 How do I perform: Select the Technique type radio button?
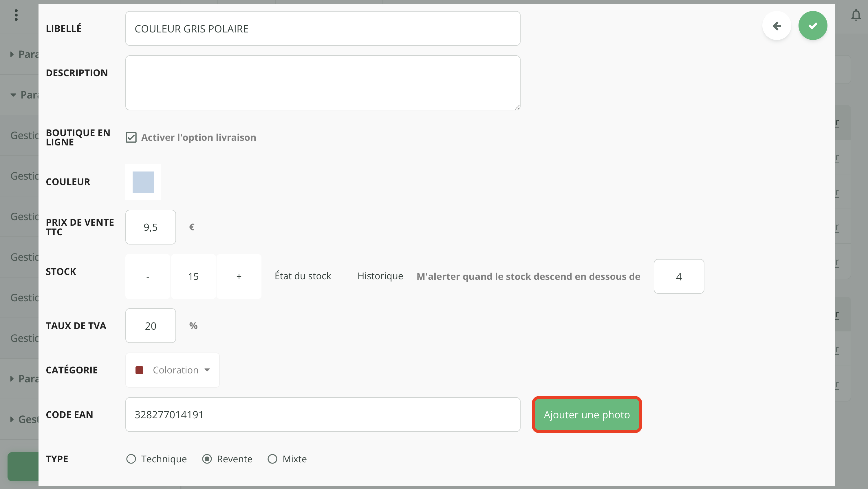(x=131, y=459)
